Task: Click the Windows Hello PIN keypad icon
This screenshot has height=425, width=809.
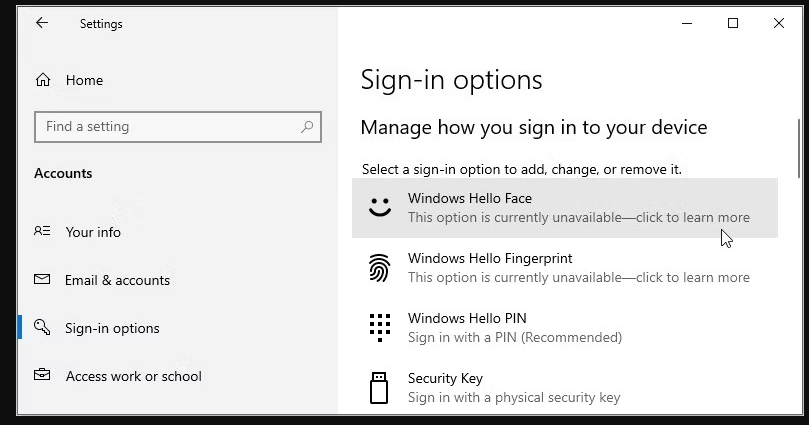Action: (380, 328)
